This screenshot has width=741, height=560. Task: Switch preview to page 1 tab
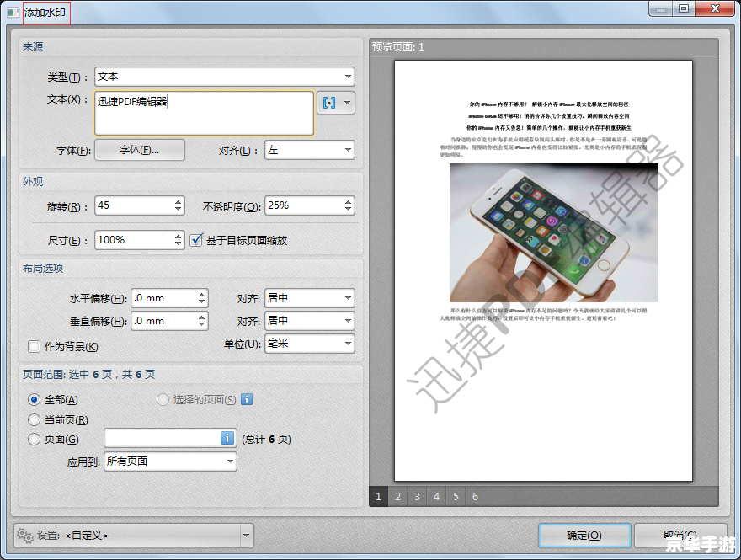pos(378,497)
